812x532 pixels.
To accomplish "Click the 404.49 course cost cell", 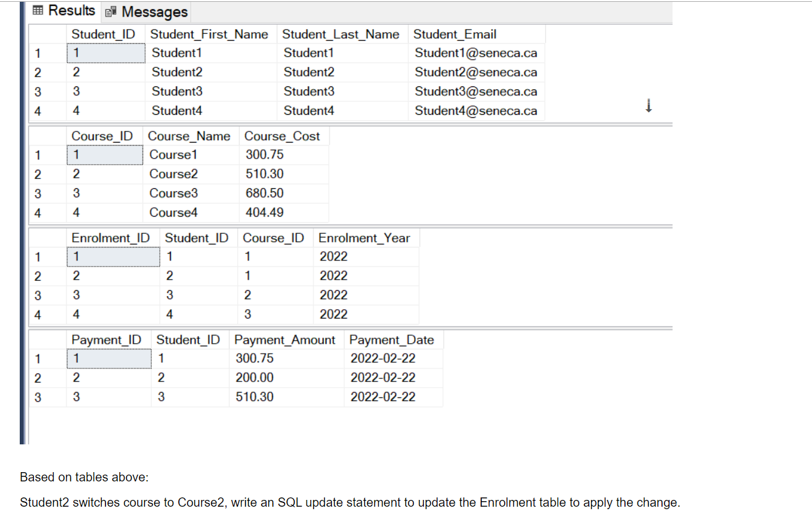I will click(284, 212).
